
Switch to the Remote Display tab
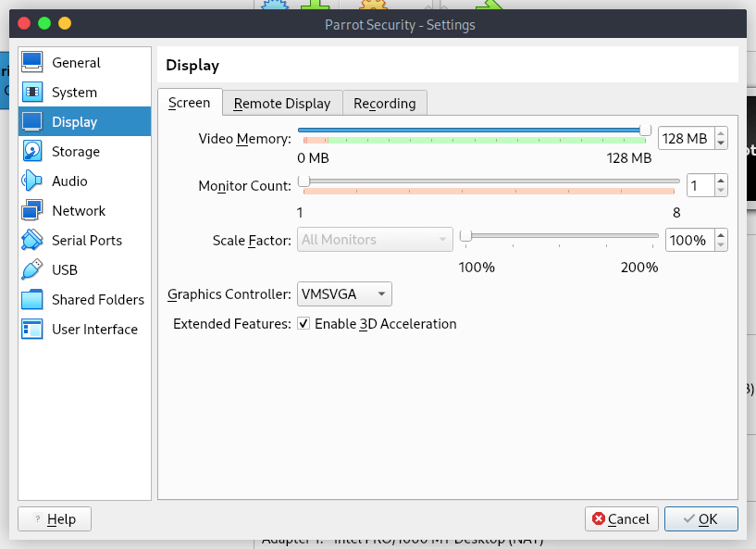[x=282, y=104]
